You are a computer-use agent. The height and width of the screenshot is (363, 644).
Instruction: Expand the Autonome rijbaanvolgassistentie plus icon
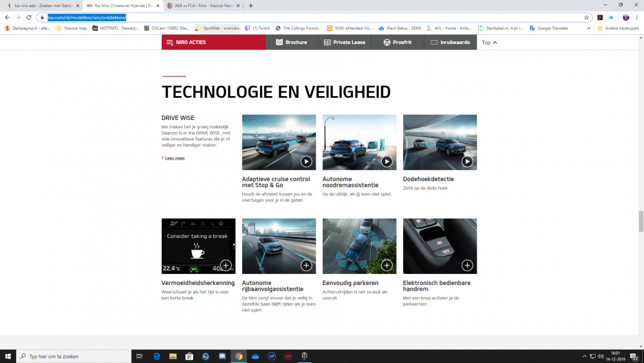(x=306, y=265)
